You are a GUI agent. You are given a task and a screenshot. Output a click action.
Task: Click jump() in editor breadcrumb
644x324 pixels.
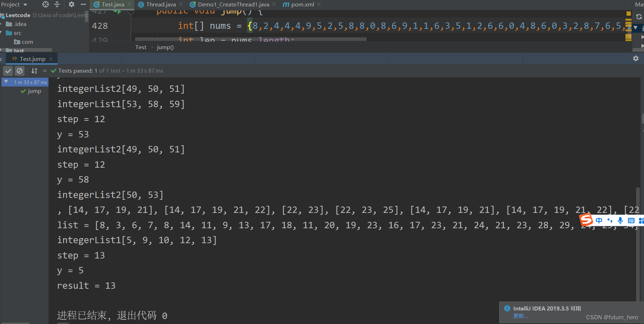coord(165,47)
